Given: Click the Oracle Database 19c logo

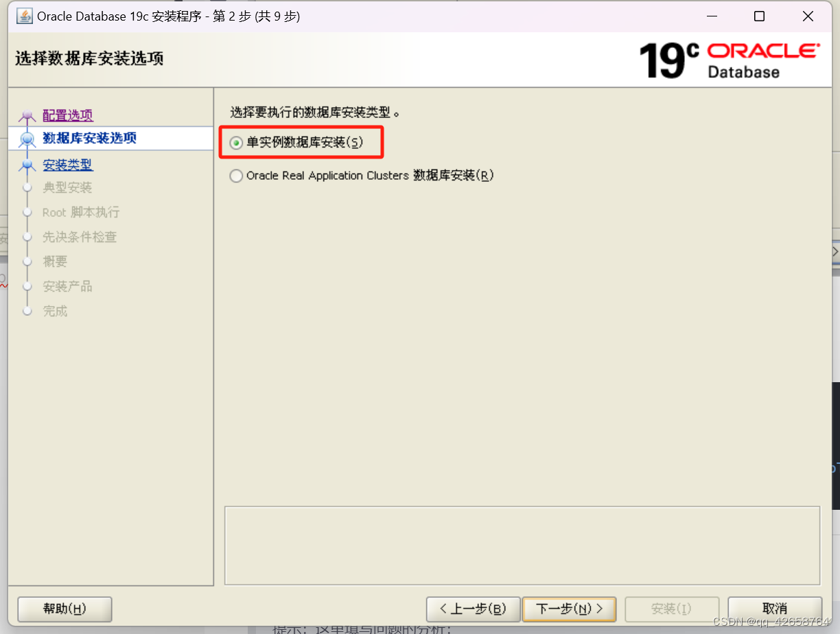Looking at the screenshot, I should pyautogui.click(x=729, y=60).
